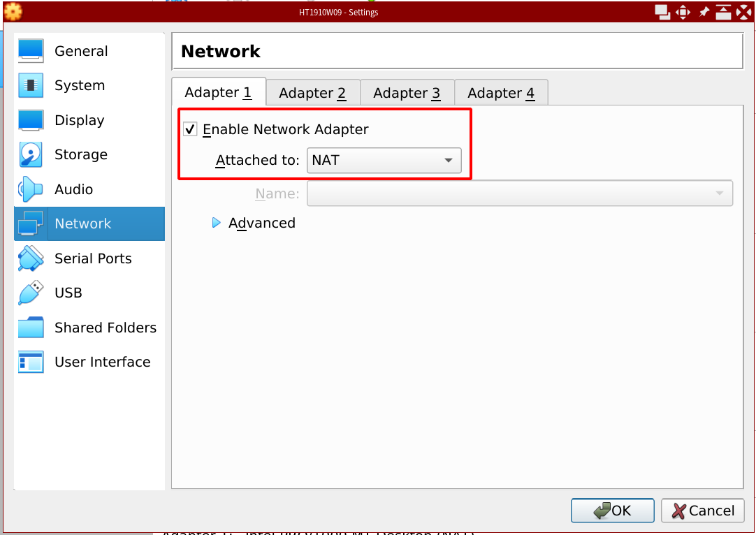
Task: Click the pin icon in title bar
Action: click(x=704, y=12)
